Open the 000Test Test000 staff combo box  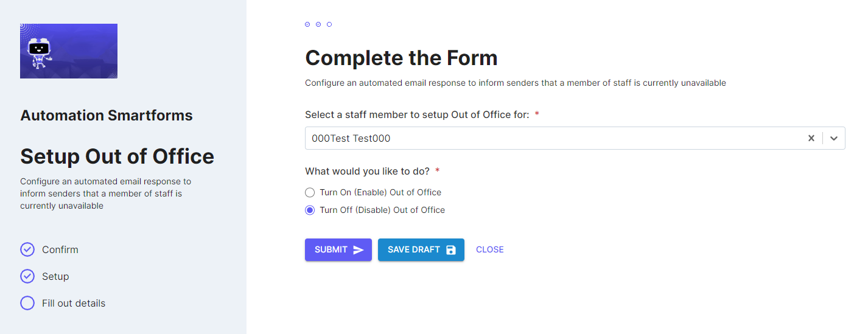(575, 138)
